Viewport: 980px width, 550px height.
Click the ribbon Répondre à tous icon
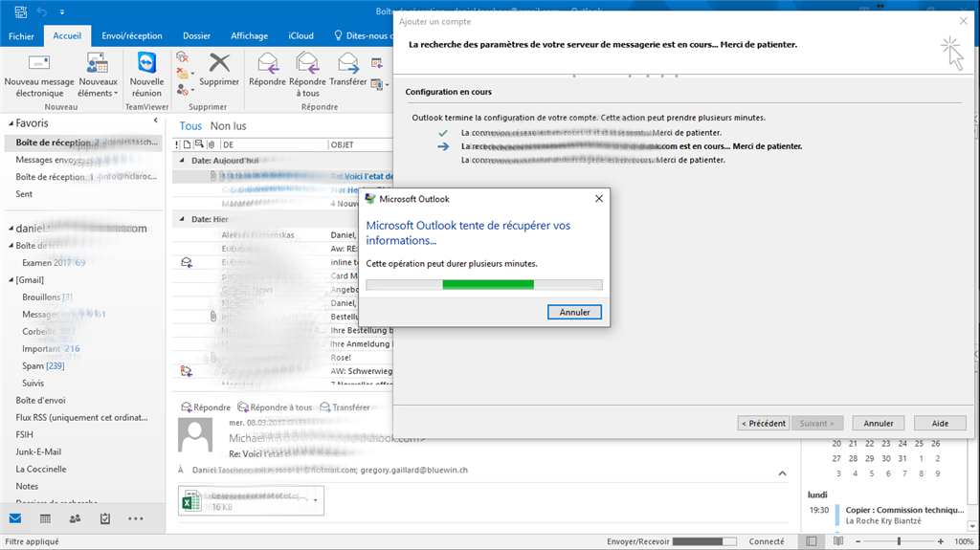point(307,63)
